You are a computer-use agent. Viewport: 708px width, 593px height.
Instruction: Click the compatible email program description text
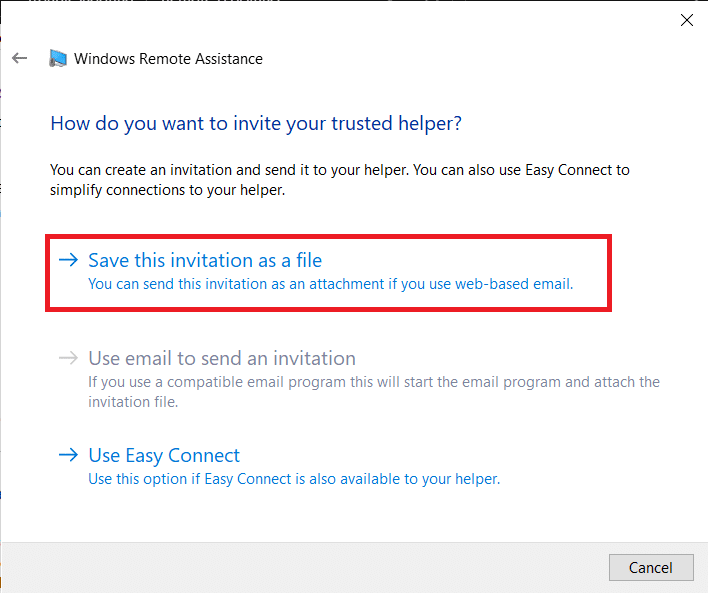point(374,382)
